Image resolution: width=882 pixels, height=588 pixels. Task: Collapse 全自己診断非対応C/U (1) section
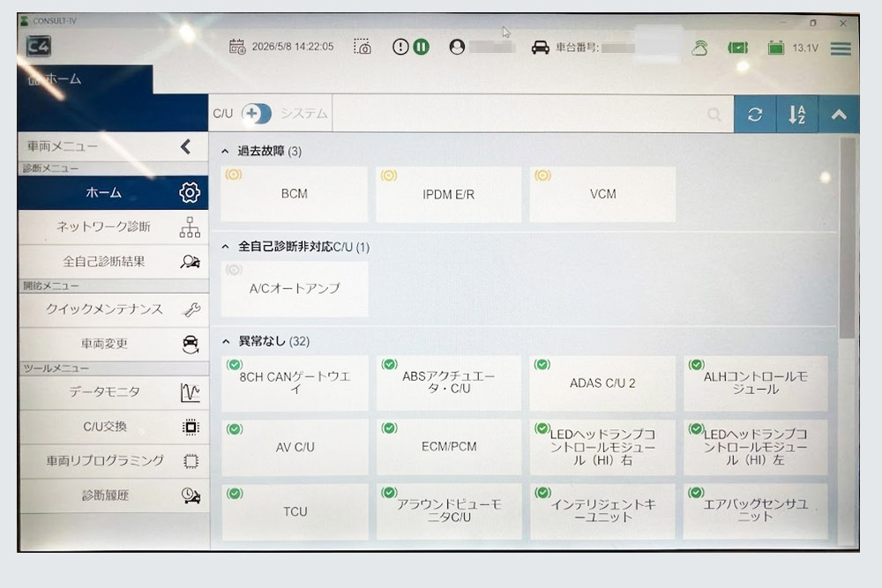(226, 247)
